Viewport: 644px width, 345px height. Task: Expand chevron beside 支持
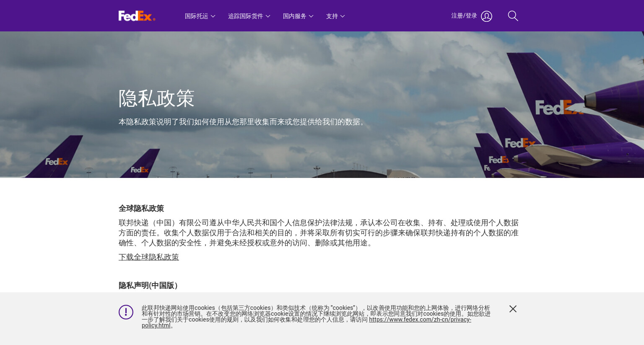(343, 16)
